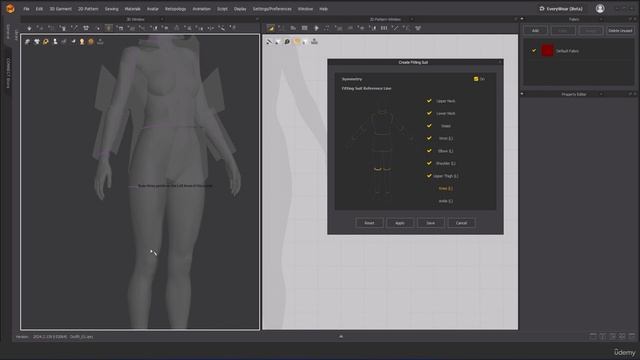Uncheck the Wrist (L) reference line
The width and height of the screenshot is (640, 360).
click(x=429, y=138)
